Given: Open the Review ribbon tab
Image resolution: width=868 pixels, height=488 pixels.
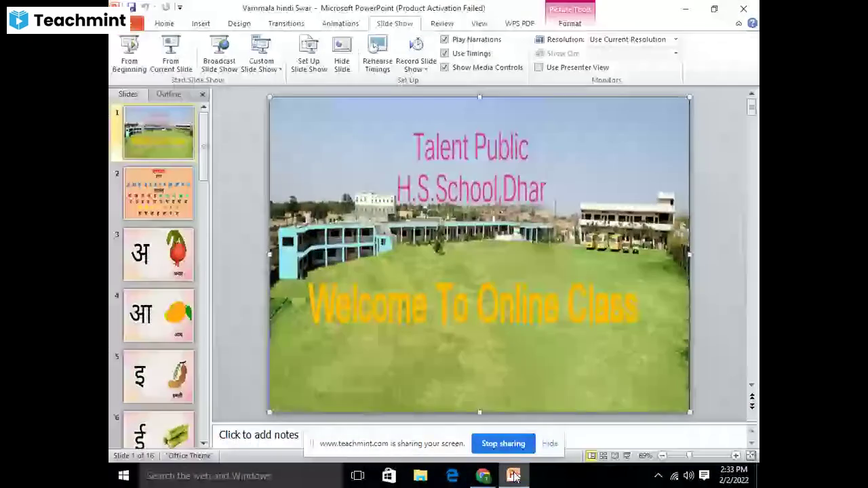Looking at the screenshot, I should (442, 23).
